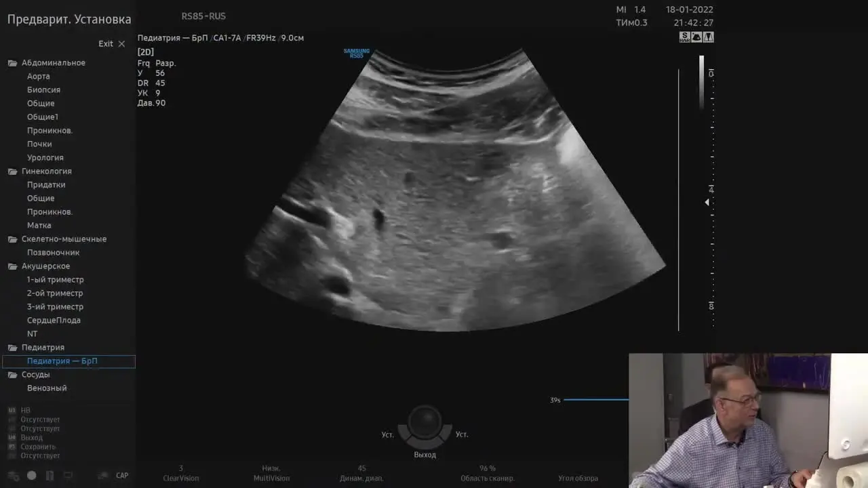Click the Дав.90 parameter
This screenshot has height=488, width=868.
coord(151,104)
